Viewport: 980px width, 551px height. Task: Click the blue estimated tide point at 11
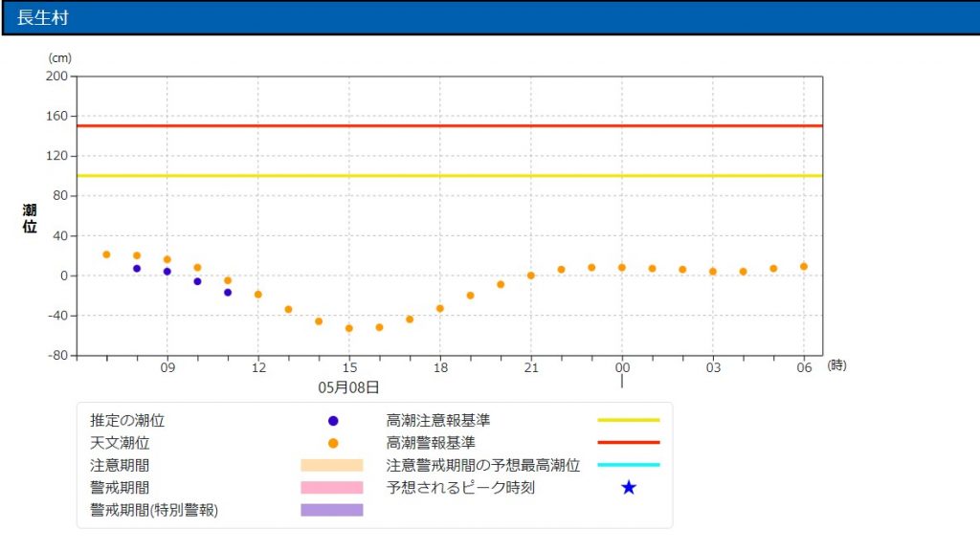228,293
